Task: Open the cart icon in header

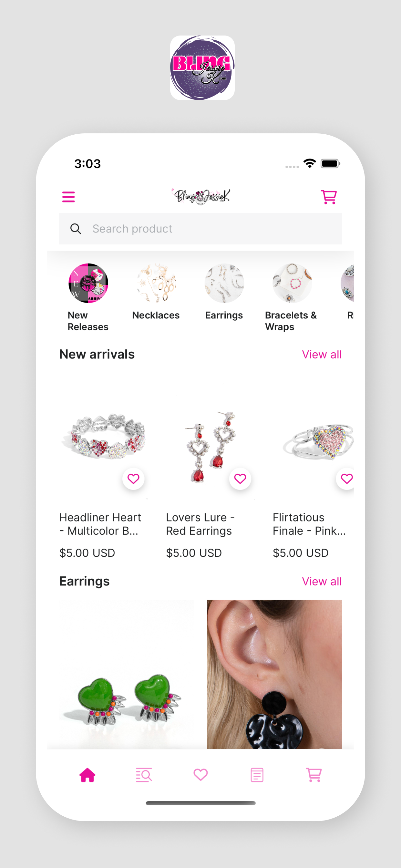Action: click(329, 197)
